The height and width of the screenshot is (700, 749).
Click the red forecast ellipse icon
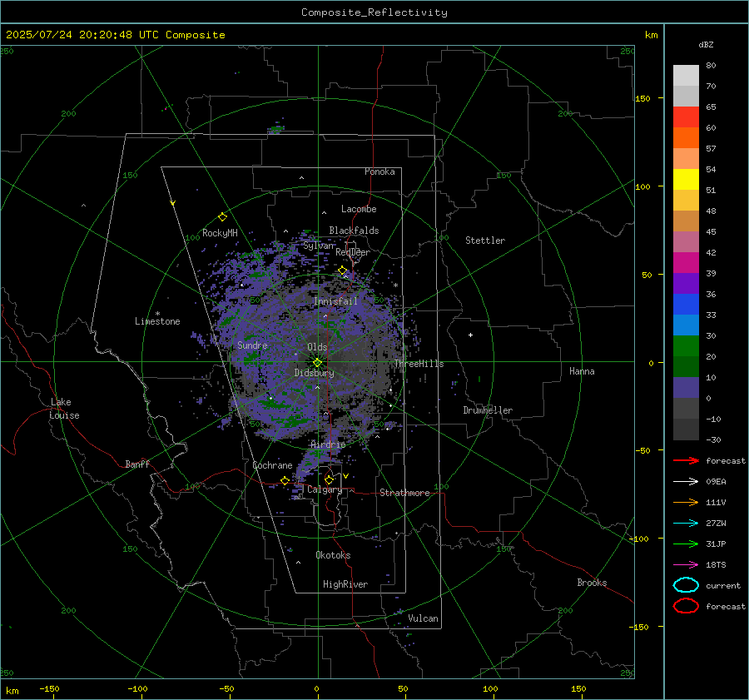(686, 606)
